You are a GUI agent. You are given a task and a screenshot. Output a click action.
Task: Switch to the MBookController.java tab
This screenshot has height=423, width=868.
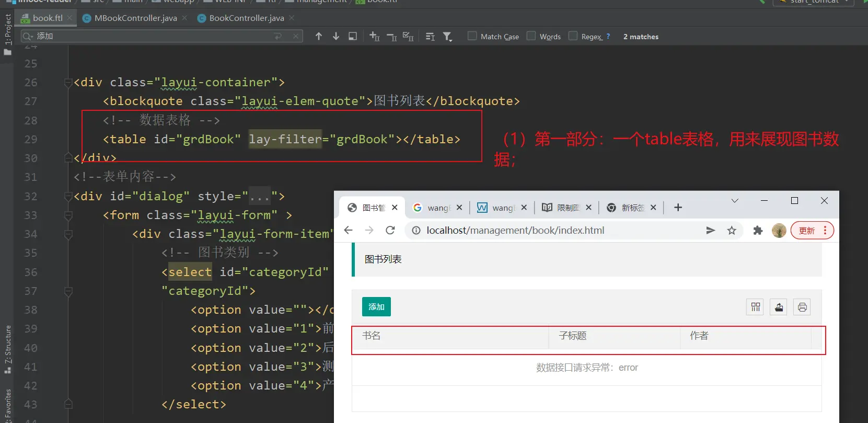pos(135,18)
